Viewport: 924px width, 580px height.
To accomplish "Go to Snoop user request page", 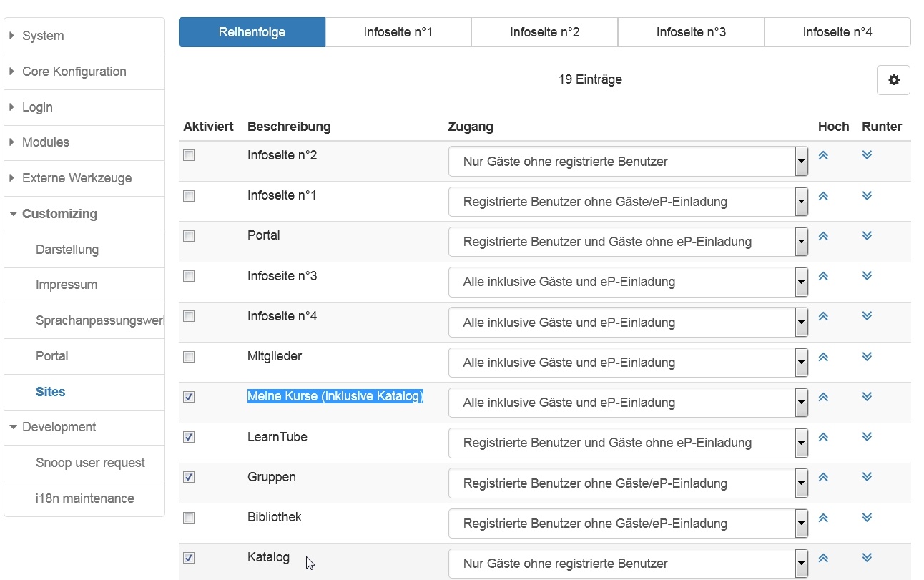I will pos(90,463).
